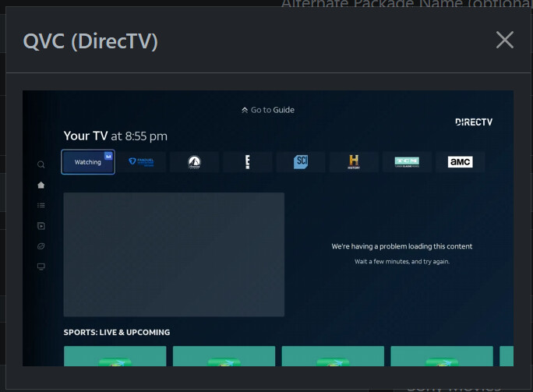Close the QVC (DirecTV) dialog
533x392 pixels.
point(505,40)
